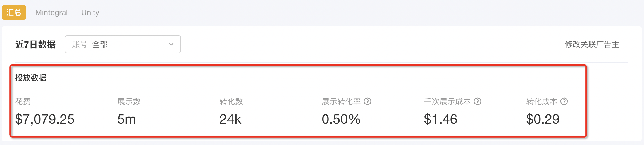Click the 转化数 value 24k
The height and width of the screenshot is (145, 644).
230,119
